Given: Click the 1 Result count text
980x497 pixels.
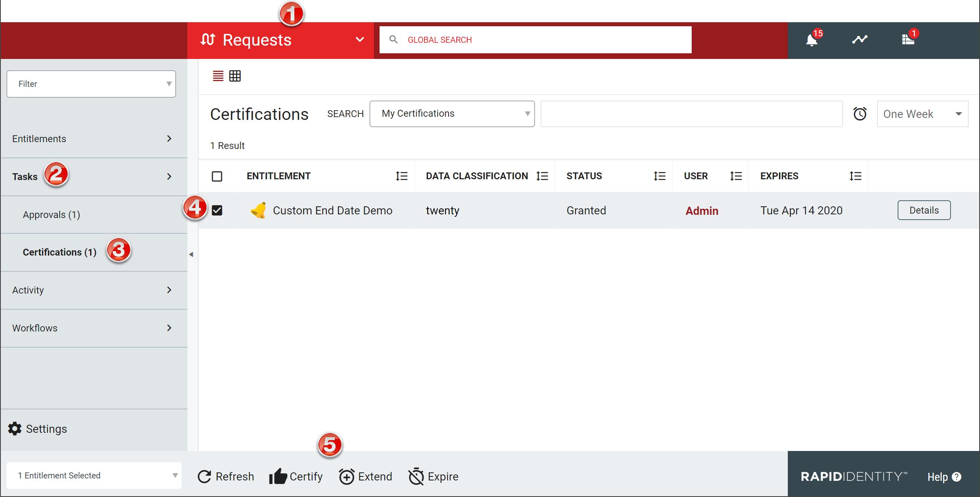Looking at the screenshot, I should coord(227,146).
